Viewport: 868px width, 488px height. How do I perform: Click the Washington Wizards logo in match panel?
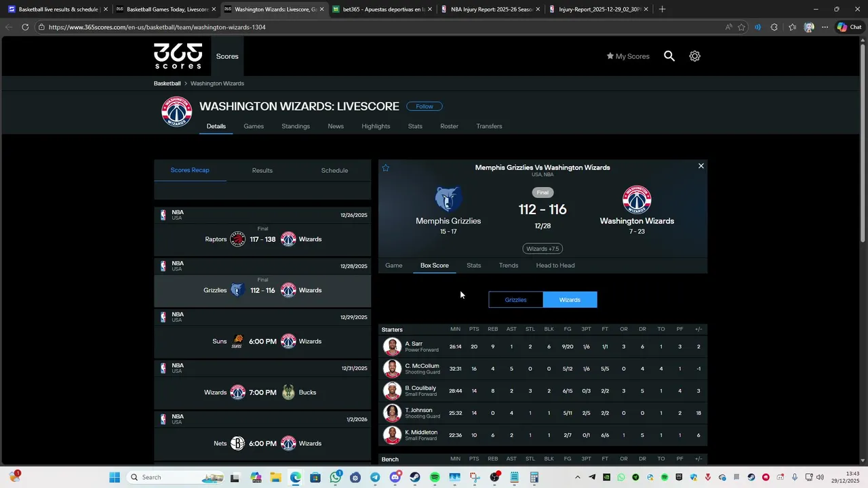637,199
